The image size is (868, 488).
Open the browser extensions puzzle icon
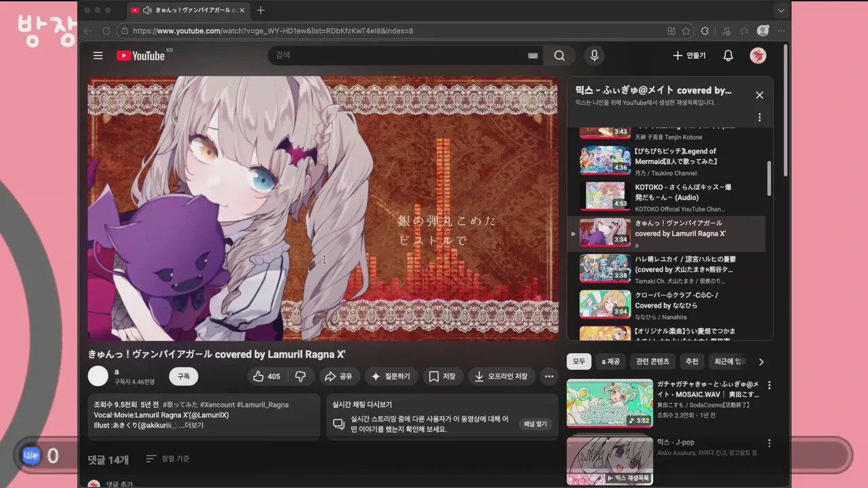705,30
